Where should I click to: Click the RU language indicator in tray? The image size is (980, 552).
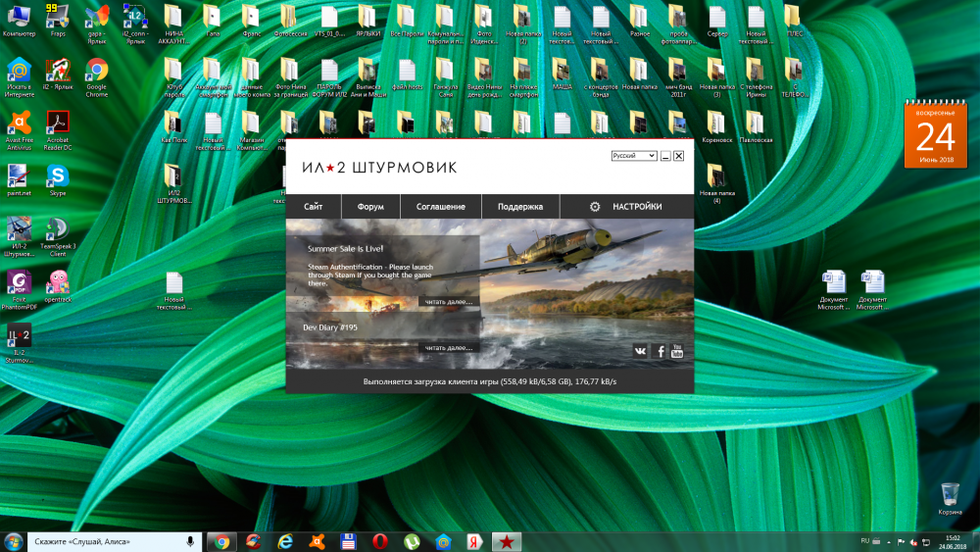(865, 541)
